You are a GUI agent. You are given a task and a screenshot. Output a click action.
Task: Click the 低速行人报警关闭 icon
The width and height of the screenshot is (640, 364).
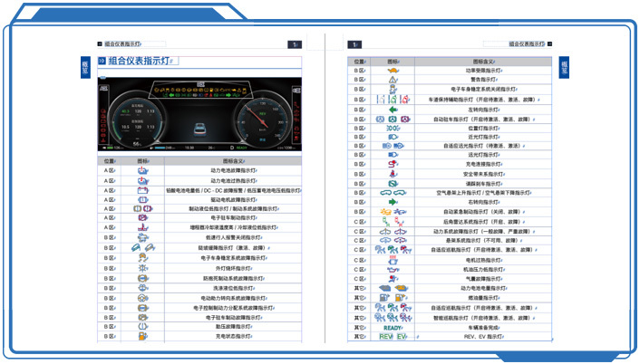pos(143,237)
